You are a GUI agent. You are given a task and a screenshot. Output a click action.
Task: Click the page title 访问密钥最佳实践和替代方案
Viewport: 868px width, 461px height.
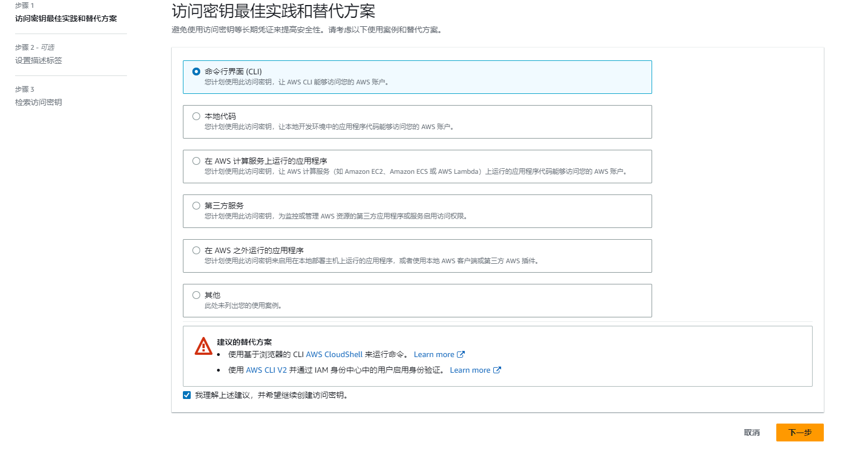[273, 11]
